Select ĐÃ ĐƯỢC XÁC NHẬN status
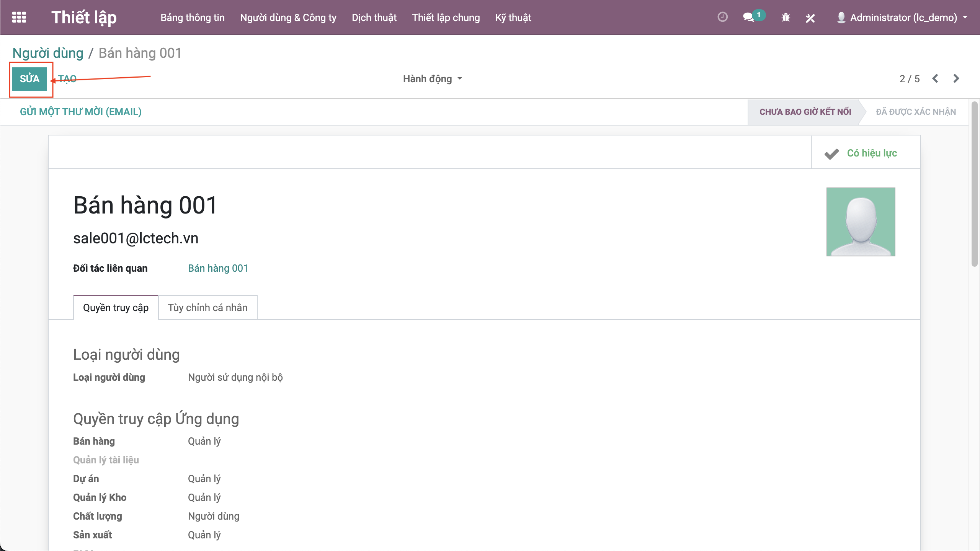980x551 pixels. [x=916, y=112]
